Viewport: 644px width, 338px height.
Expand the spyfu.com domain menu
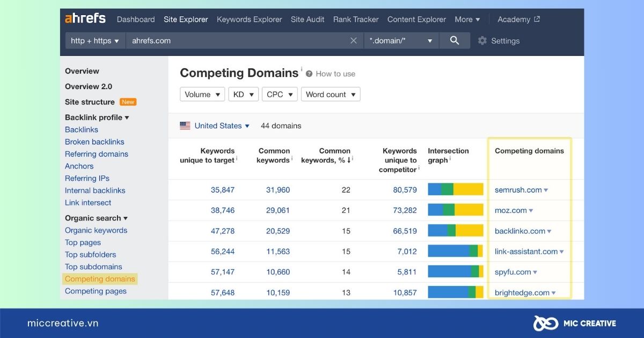(535, 272)
